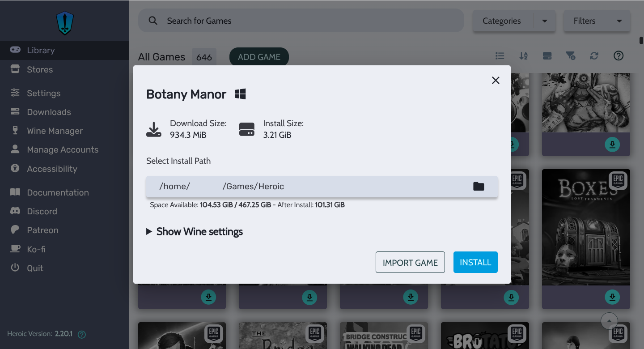Expand Show Wine settings
644x349 pixels.
pos(195,231)
